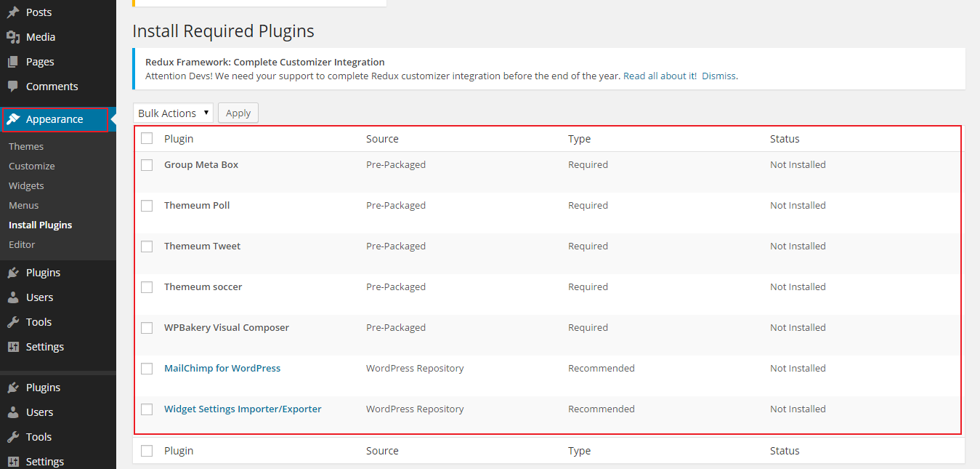This screenshot has width=980, height=469.
Task: Tick the Themeum Tweet plugin checkbox
Action: coord(147,246)
